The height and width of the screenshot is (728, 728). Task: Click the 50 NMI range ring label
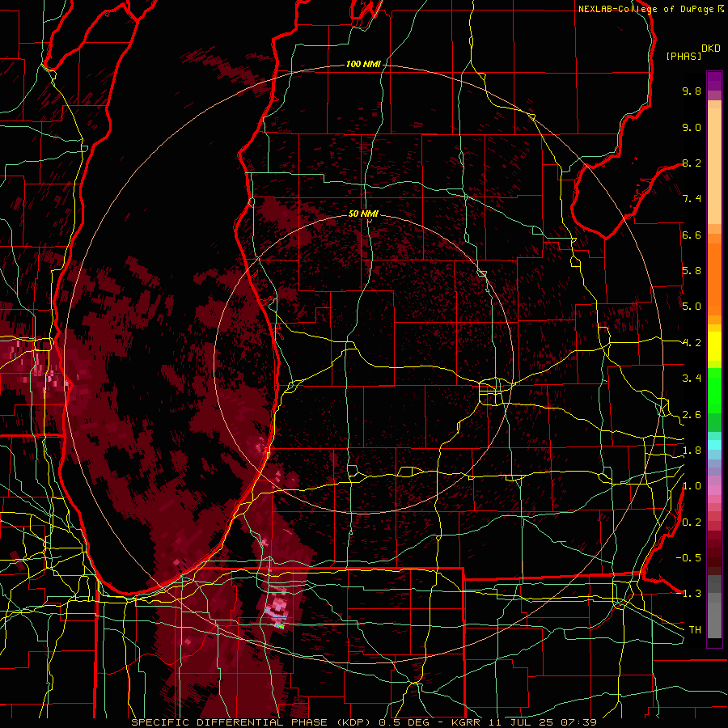[x=363, y=214]
